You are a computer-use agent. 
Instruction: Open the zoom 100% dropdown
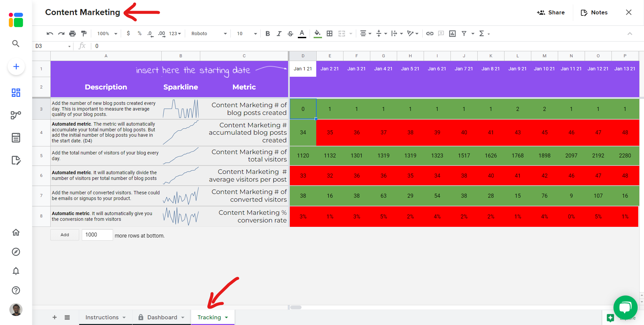(x=107, y=34)
